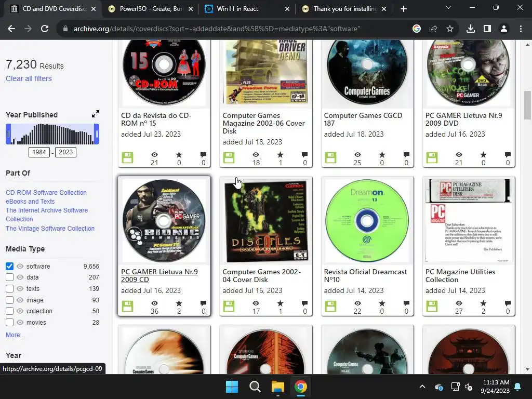Image resolution: width=532 pixels, height=399 pixels.
Task: Show hidden system tray icons
Action: coord(422,387)
